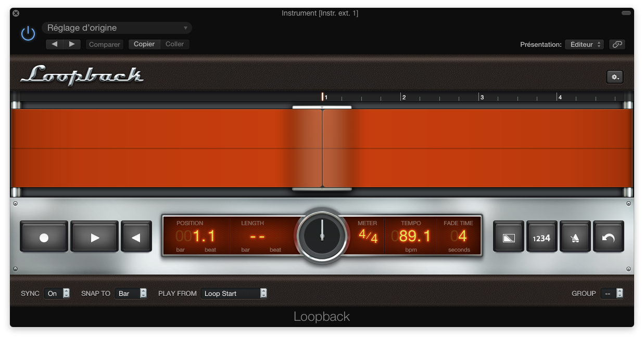Click the Fade Time 4 seconds value
Image resolution: width=644 pixels, height=339 pixels.
(459, 237)
